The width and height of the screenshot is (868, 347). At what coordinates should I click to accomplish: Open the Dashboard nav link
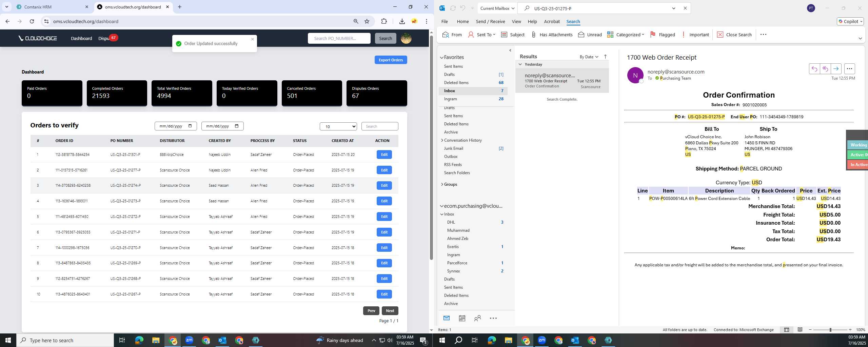pos(81,38)
